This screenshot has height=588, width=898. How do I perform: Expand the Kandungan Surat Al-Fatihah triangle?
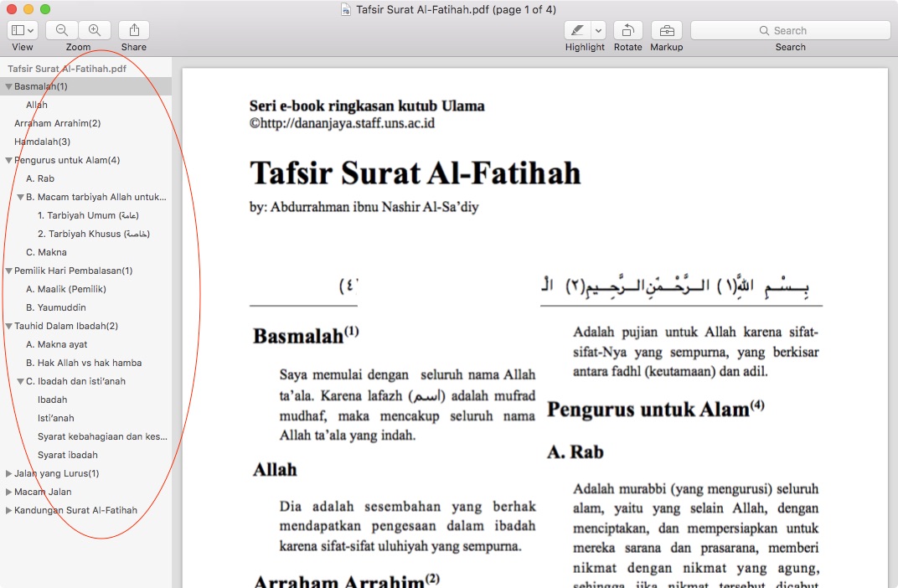point(8,510)
